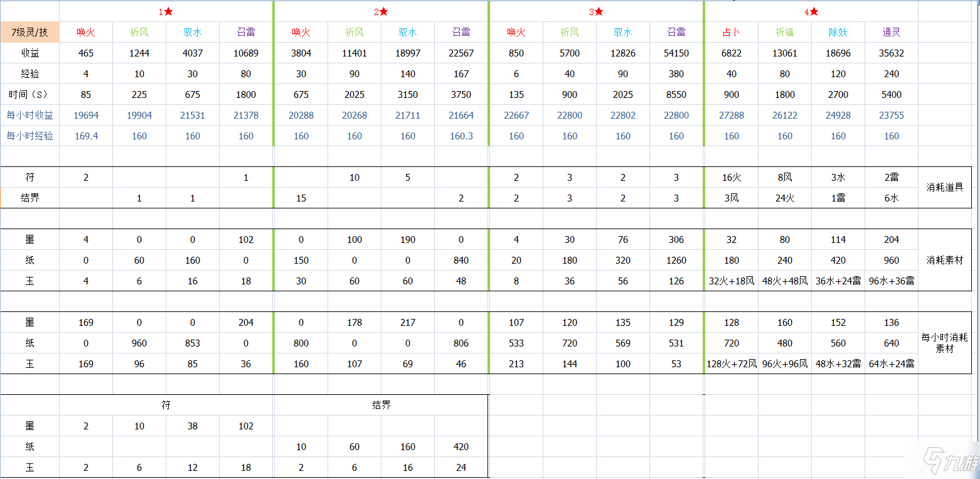Click the hourly experience cell 169.4
This screenshot has width=980, height=479.
coord(86,136)
